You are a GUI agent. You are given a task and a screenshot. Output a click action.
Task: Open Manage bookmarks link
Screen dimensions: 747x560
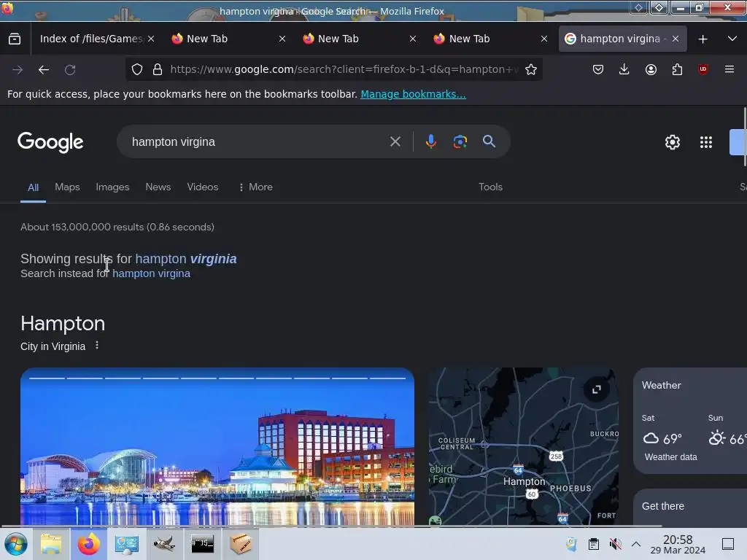pos(413,94)
